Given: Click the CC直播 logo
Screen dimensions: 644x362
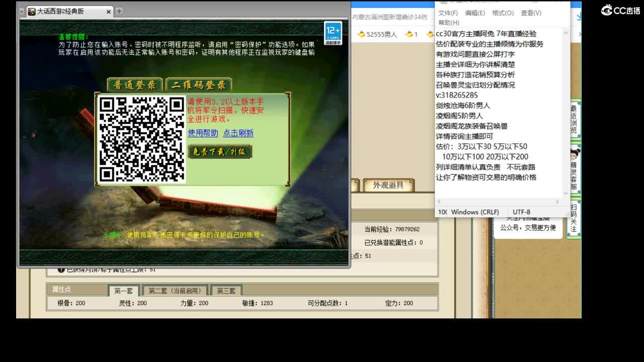Looking at the screenshot, I should (x=620, y=10).
